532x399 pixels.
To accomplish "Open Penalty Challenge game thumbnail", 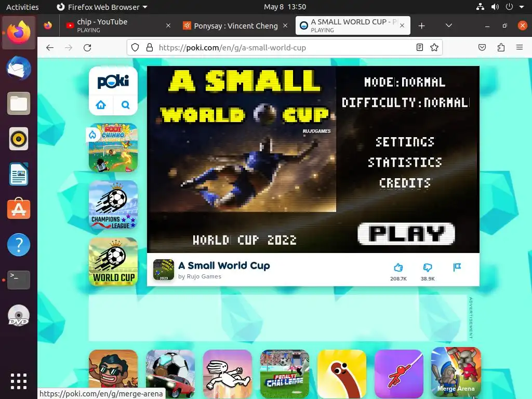I will [x=285, y=374].
